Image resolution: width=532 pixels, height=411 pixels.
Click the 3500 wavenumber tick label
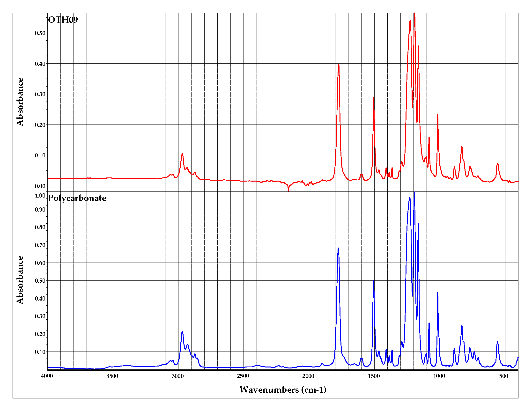point(112,376)
